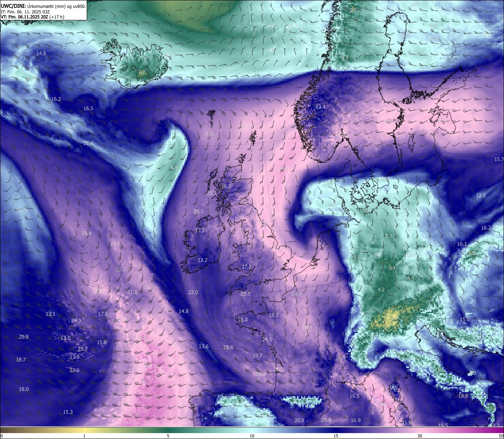Image resolution: width=504 pixels, height=439 pixels.
Task: Click the 'IT: Fim. 06. 11. 2025 03Z' line
Action: [x=25, y=12]
